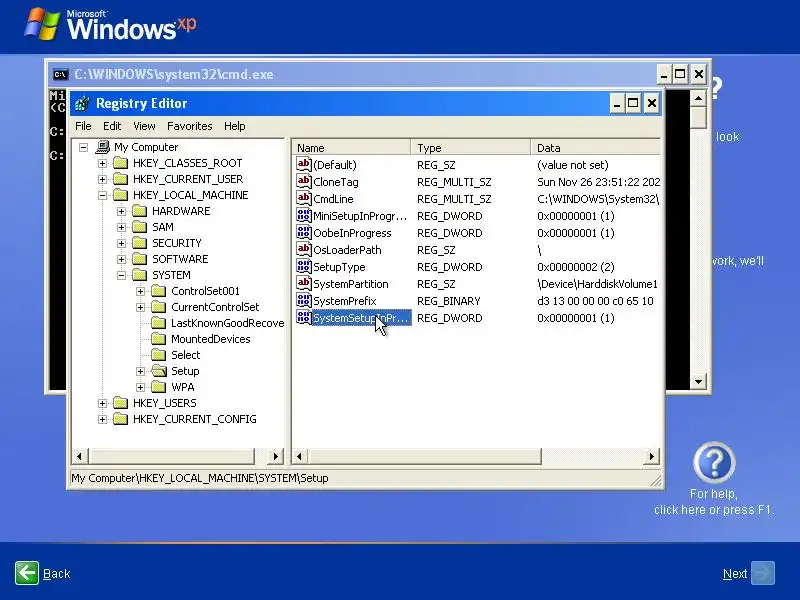Click the DWORD icon beside MiniSetupInProgress
The height and width of the screenshot is (600, 800).
pyautogui.click(x=304, y=216)
